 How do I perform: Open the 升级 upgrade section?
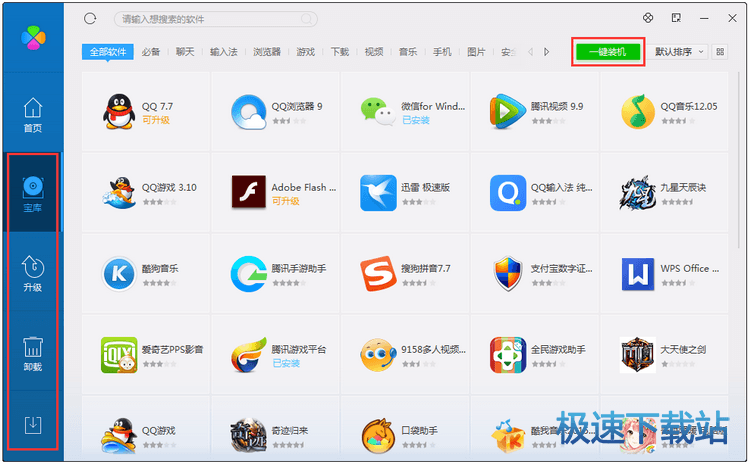coord(33,274)
